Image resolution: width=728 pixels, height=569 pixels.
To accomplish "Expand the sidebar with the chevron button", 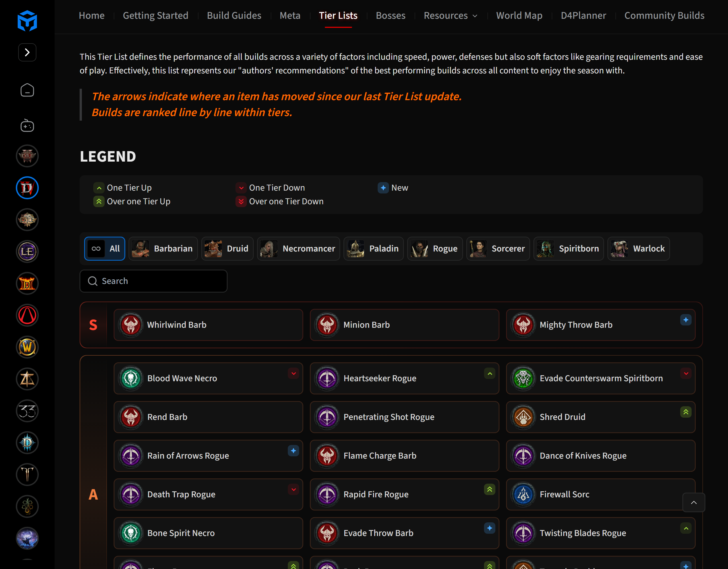I will point(27,52).
